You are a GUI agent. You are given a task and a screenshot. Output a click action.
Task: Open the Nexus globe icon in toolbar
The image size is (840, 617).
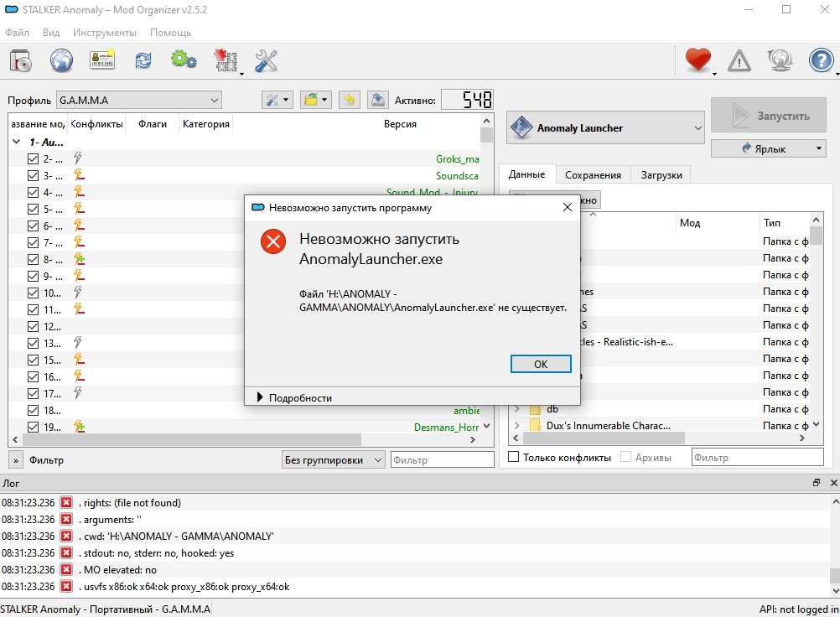coord(61,60)
